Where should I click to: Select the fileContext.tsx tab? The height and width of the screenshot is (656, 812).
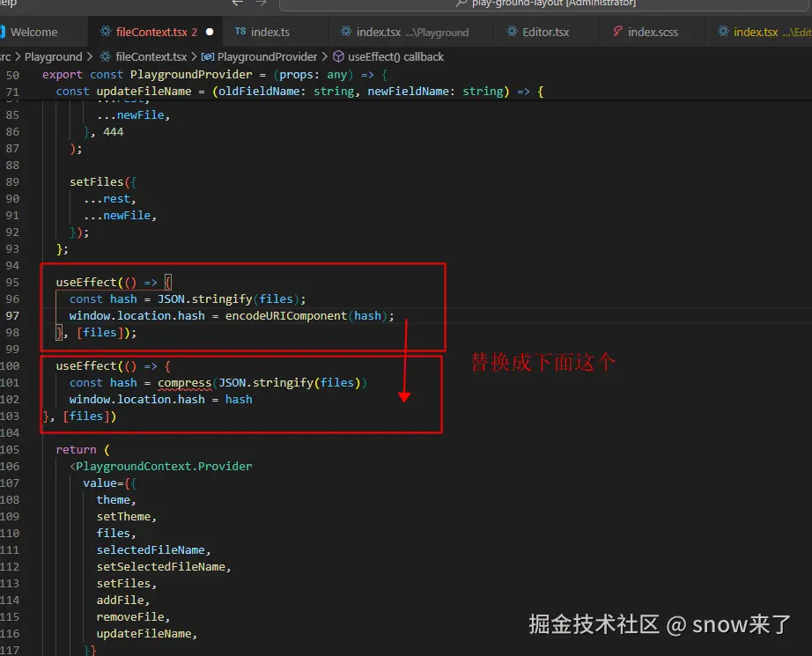tap(156, 32)
